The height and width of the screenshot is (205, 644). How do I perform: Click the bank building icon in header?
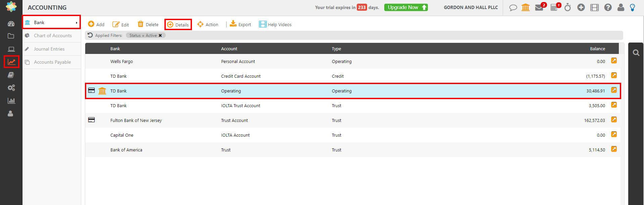(x=526, y=7)
